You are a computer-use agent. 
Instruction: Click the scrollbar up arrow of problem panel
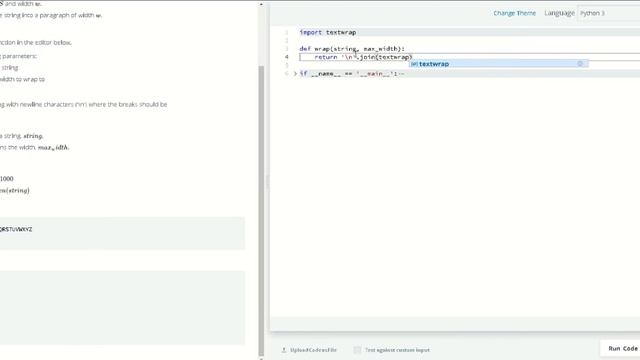(x=261, y=4)
